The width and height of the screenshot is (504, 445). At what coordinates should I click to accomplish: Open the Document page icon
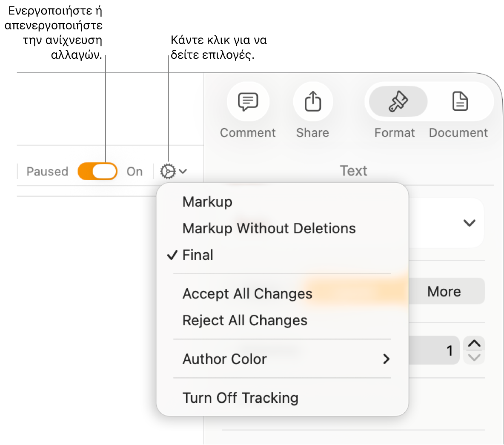(x=460, y=102)
